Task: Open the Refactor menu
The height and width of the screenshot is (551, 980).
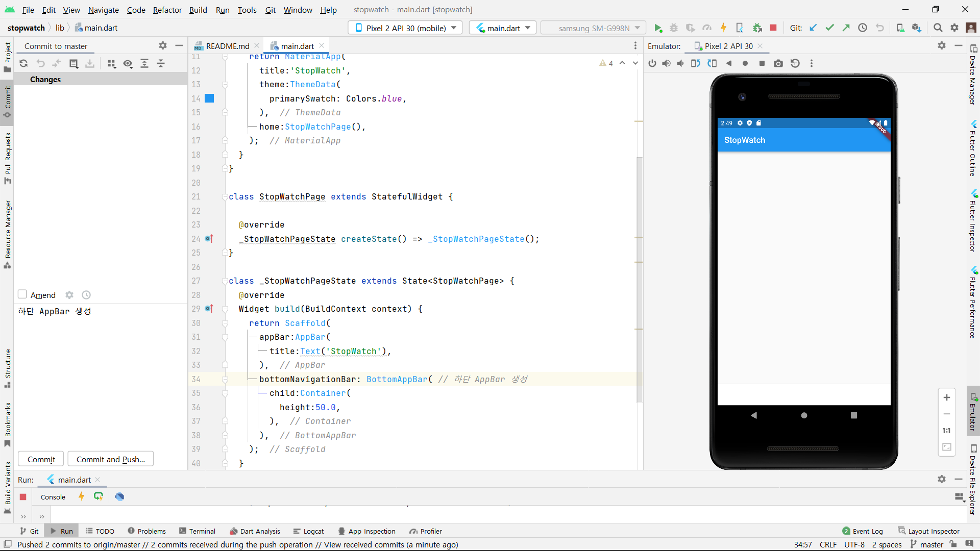Action: (167, 10)
